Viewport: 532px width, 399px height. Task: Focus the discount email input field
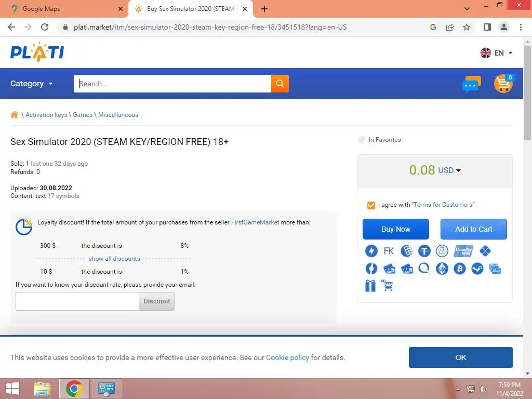(77, 301)
